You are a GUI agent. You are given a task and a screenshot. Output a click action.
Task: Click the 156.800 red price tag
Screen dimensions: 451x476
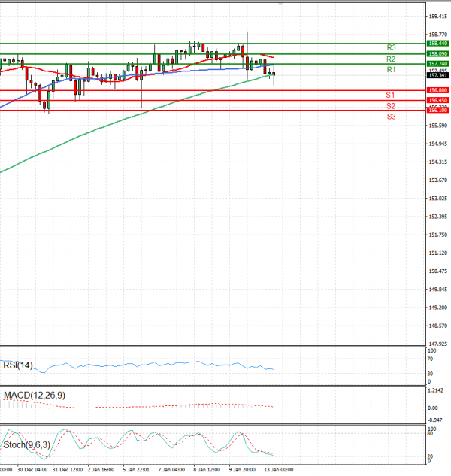click(438, 90)
